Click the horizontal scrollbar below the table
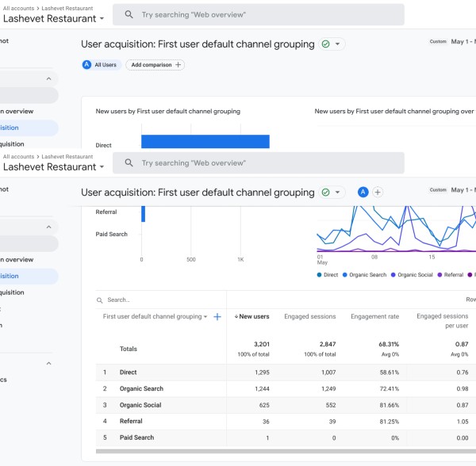This screenshot has width=476, height=466. tap(286, 452)
